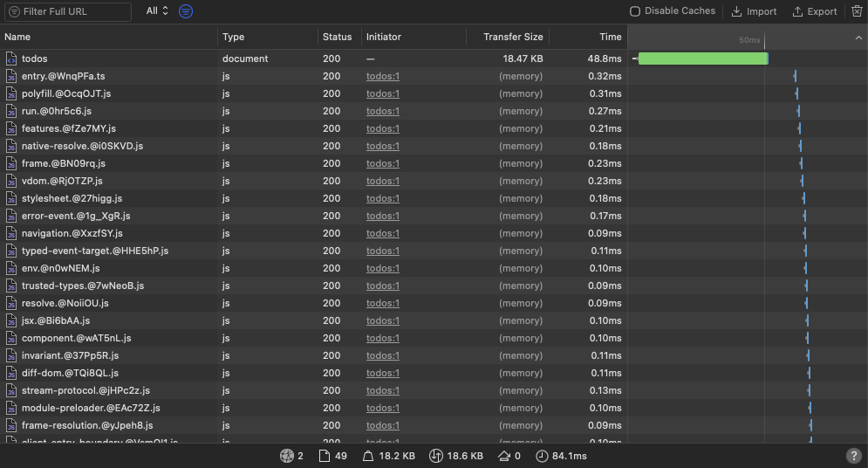
Task: Open todos:1 initiator link for vdom.@RjOTZP.js
Action: coord(382,181)
